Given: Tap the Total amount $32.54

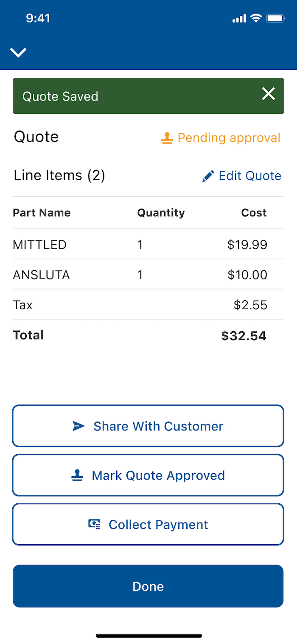Looking at the screenshot, I should pyautogui.click(x=244, y=336).
